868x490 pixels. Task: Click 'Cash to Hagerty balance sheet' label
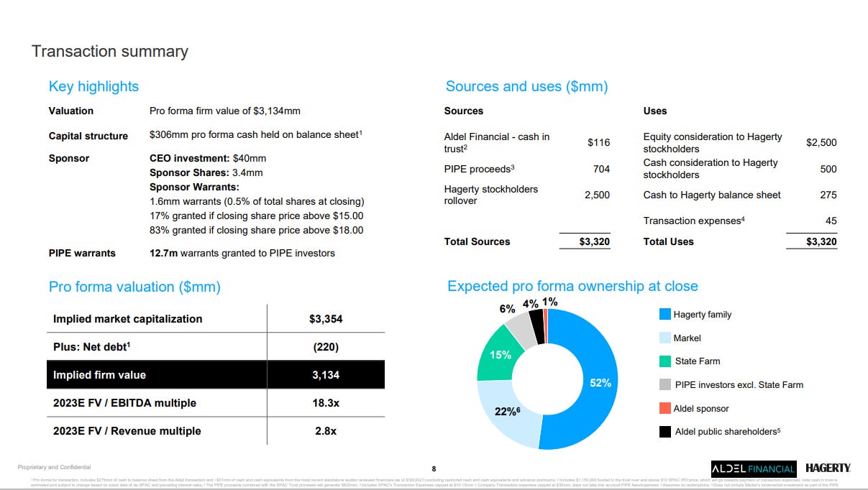(712, 195)
